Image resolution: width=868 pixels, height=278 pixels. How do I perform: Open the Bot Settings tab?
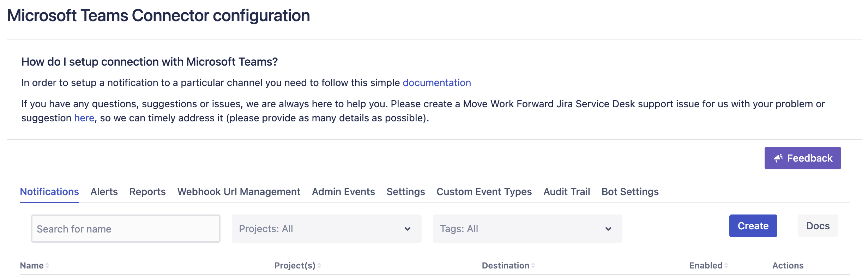630,192
